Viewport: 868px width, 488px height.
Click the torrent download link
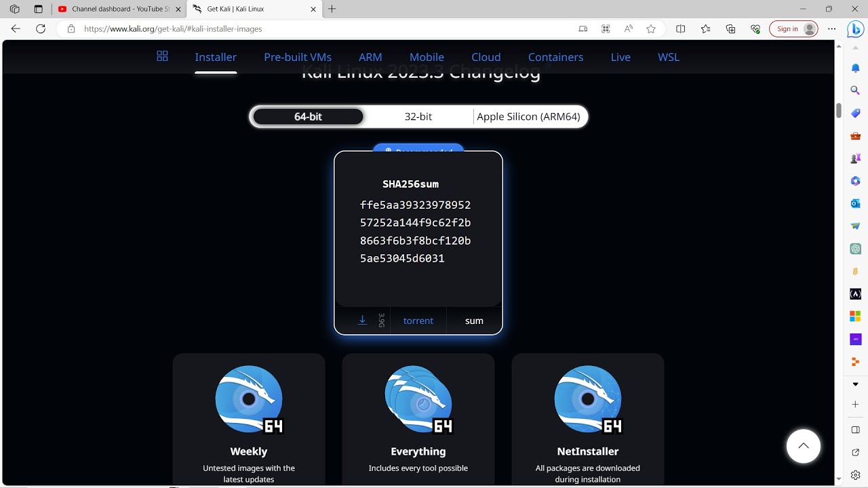pyautogui.click(x=418, y=321)
